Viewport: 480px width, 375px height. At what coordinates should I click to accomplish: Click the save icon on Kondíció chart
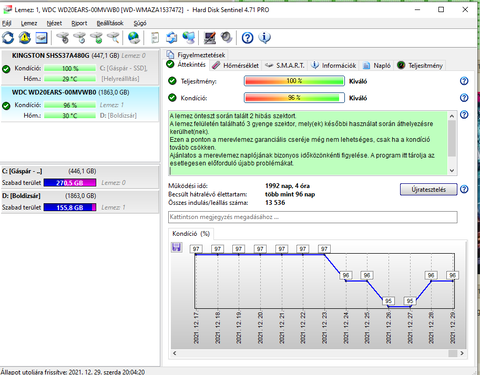point(176,247)
